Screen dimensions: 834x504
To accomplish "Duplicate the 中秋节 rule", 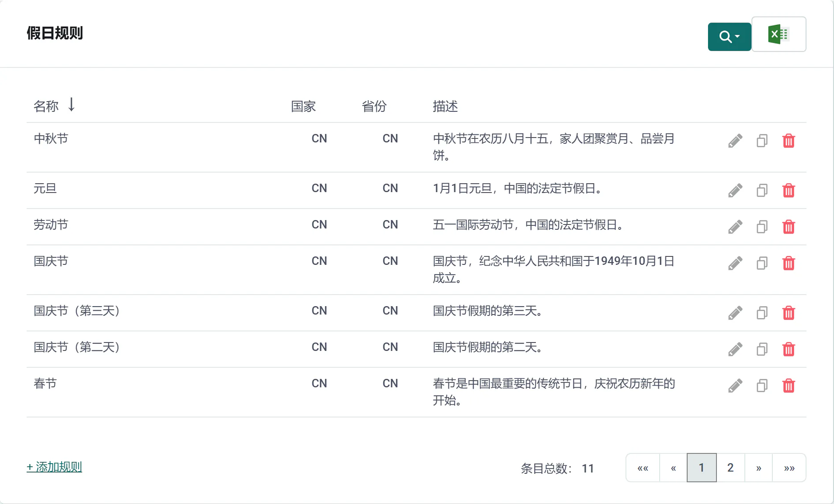I will 762,141.
